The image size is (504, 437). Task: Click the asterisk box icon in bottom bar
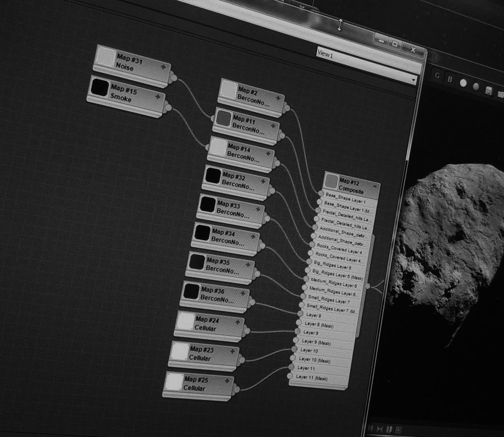click(398, 429)
